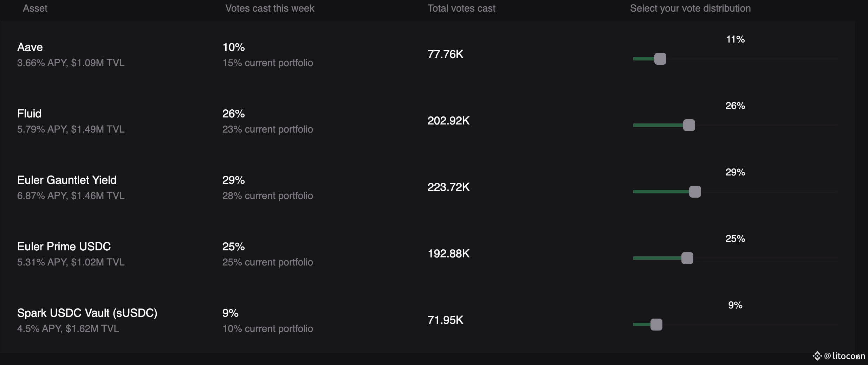Screen dimensions: 868x365
Task: Click the 77.76K total votes value for Aave
Action: (445, 54)
